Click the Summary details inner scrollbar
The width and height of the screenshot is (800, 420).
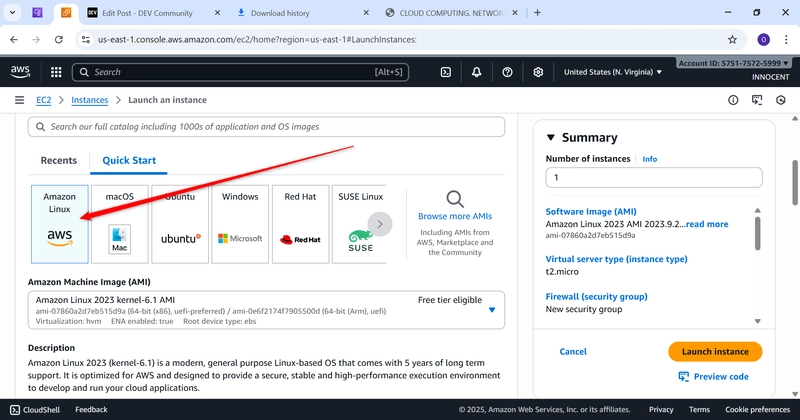758,234
